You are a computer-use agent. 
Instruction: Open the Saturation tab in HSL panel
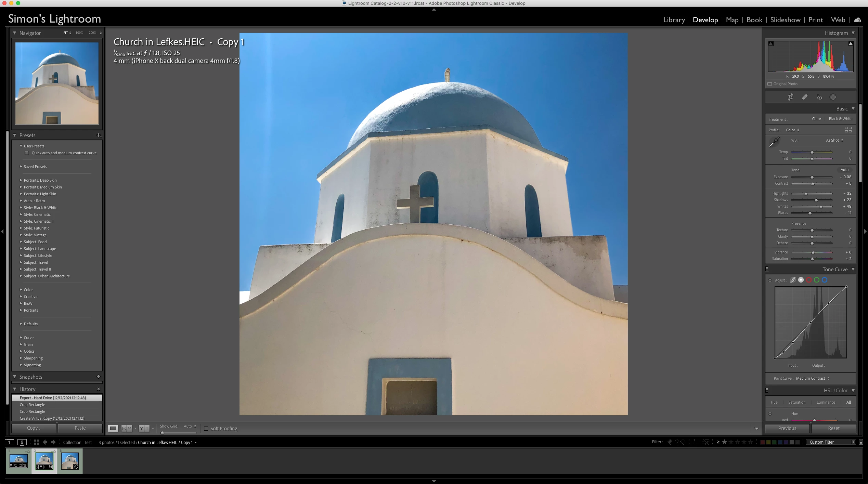[x=796, y=402]
